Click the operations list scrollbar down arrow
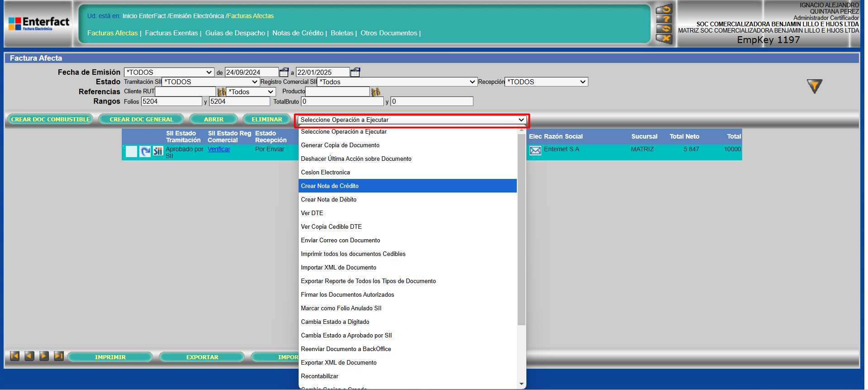The width and height of the screenshot is (868, 390). (521, 384)
